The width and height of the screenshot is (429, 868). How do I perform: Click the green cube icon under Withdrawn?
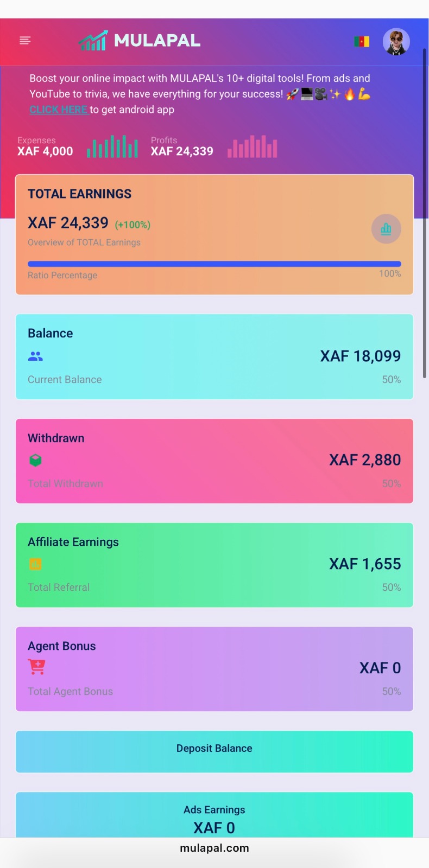pyautogui.click(x=35, y=461)
